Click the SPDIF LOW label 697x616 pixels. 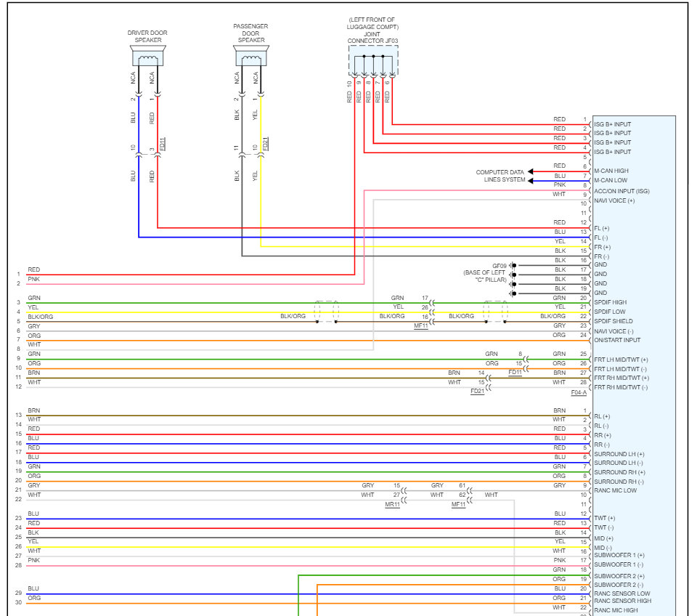[x=610, y=312]
